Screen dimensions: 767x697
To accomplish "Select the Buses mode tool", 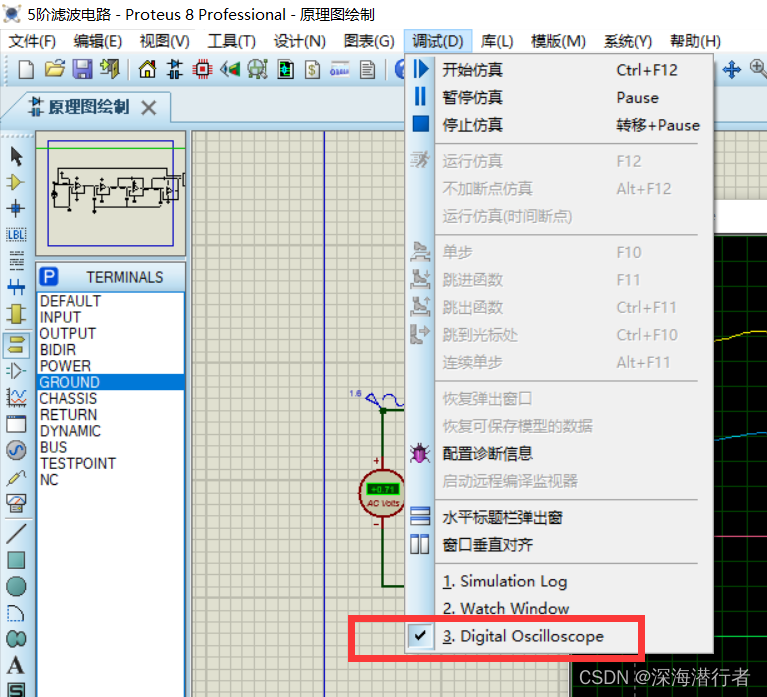I will pos(16,287).
